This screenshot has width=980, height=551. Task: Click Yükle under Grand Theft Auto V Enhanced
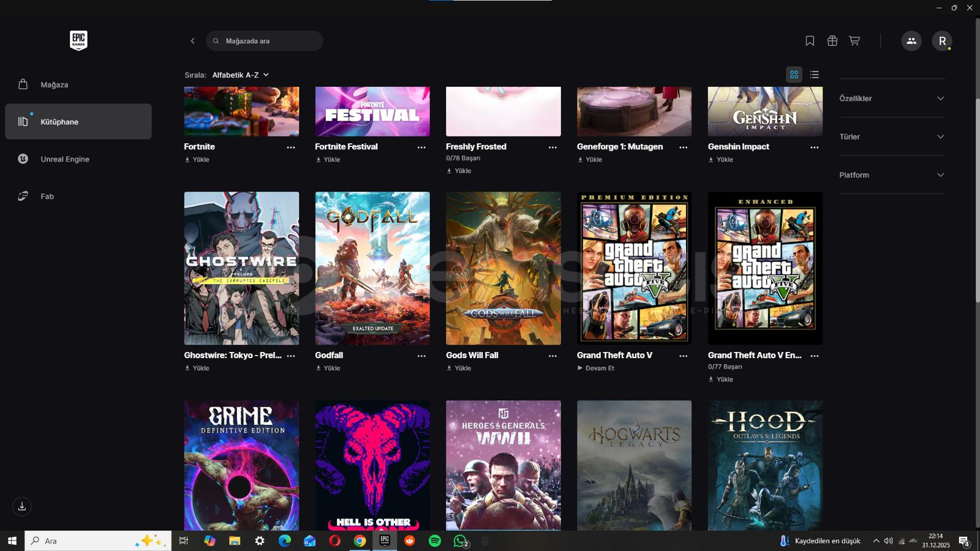(x=721, y=380)
